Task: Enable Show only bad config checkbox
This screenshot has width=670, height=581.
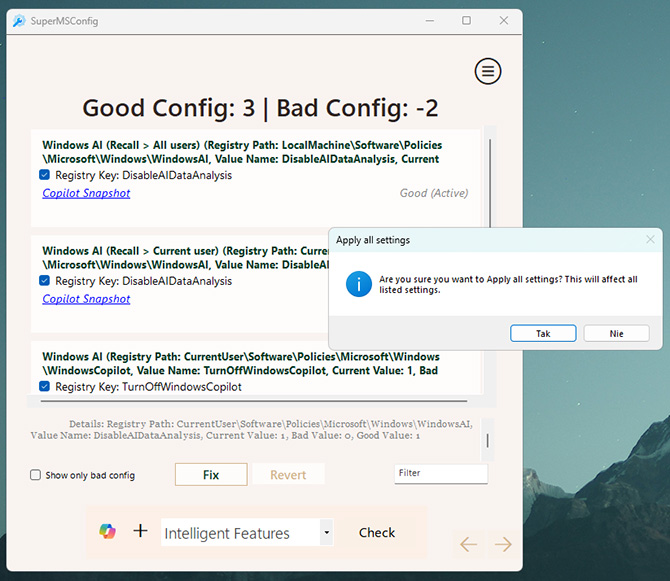Action: tap(35, 475)
